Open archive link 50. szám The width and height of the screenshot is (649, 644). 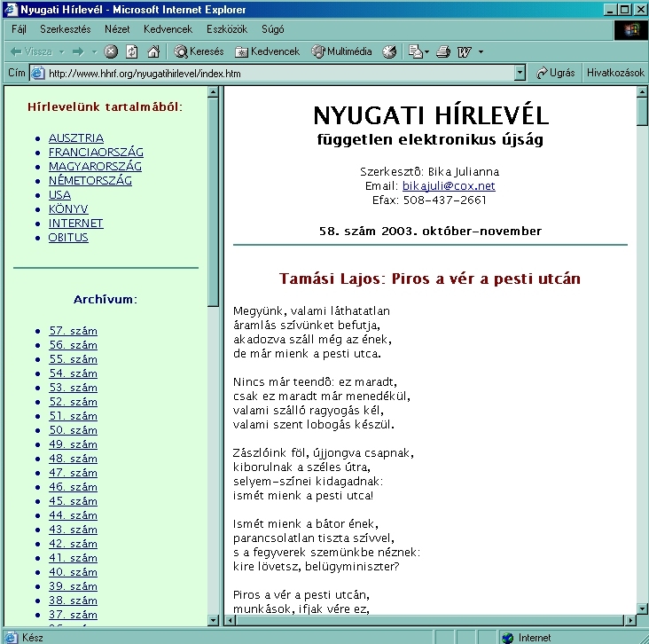[x=74, y=430]
